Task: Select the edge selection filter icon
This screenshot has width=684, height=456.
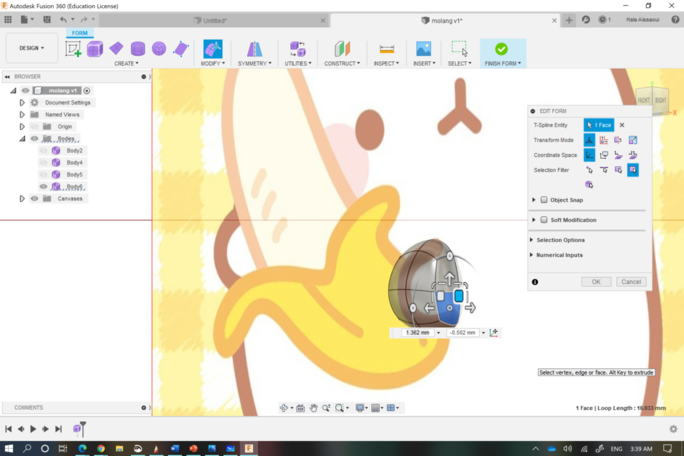Action: tap(604, 170)
